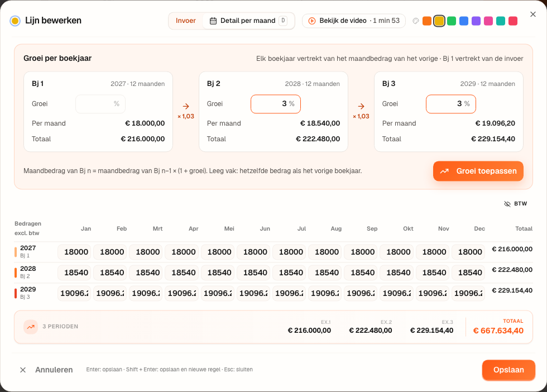Apply growth with Groei toepassen button

[478, 171]
